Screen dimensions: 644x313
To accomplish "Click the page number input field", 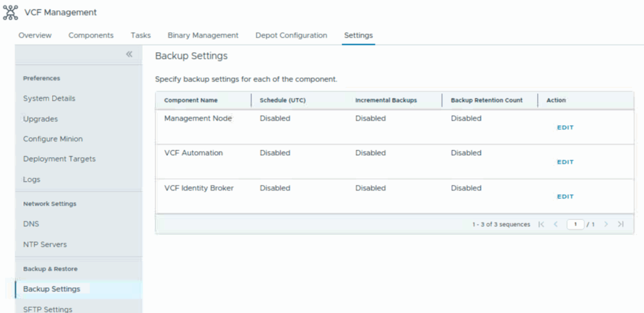I will coord(575,224).
